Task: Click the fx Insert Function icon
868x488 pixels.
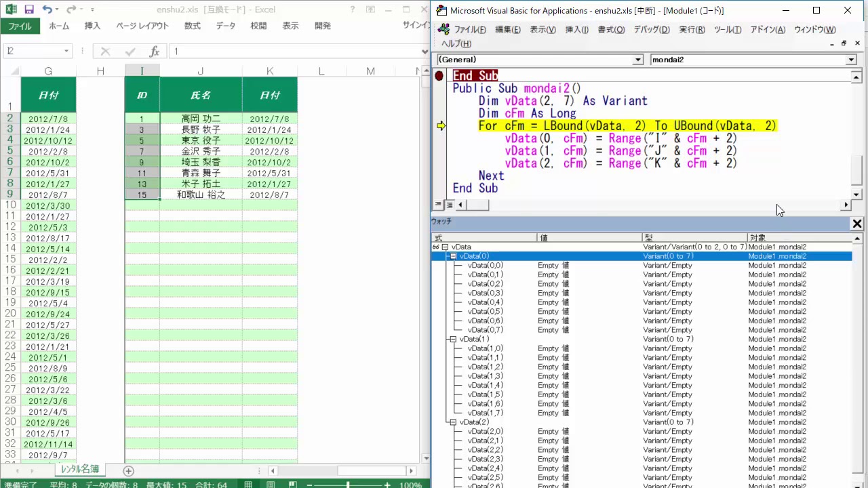Action: click(155, 52)
